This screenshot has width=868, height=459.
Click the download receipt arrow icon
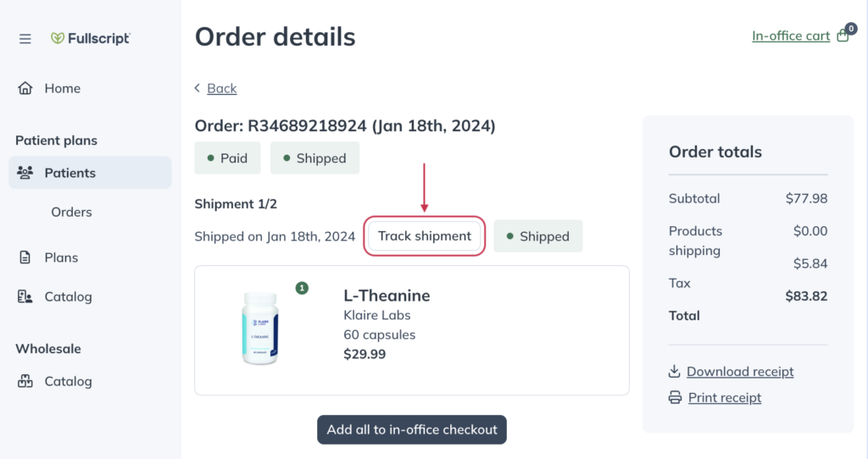(674, 371)
